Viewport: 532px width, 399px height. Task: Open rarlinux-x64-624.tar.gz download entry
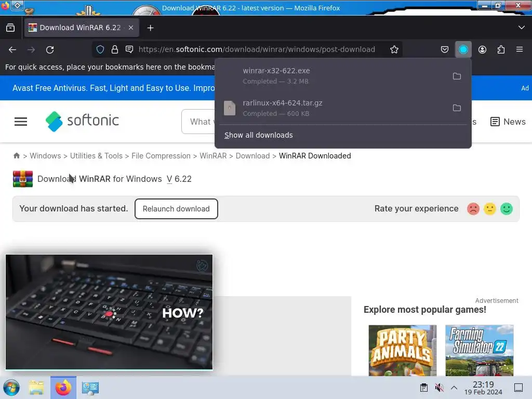pos(332,108)
